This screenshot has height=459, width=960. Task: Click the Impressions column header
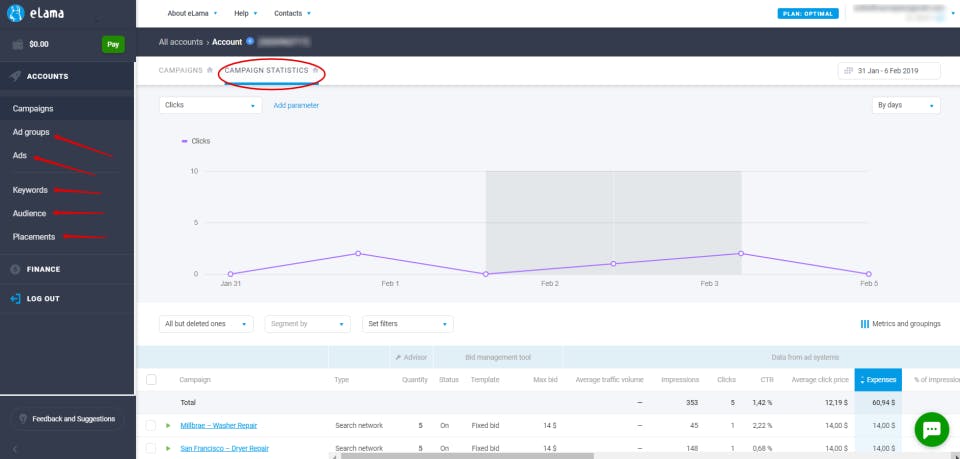pyautogui.click(x=680, y=379)
